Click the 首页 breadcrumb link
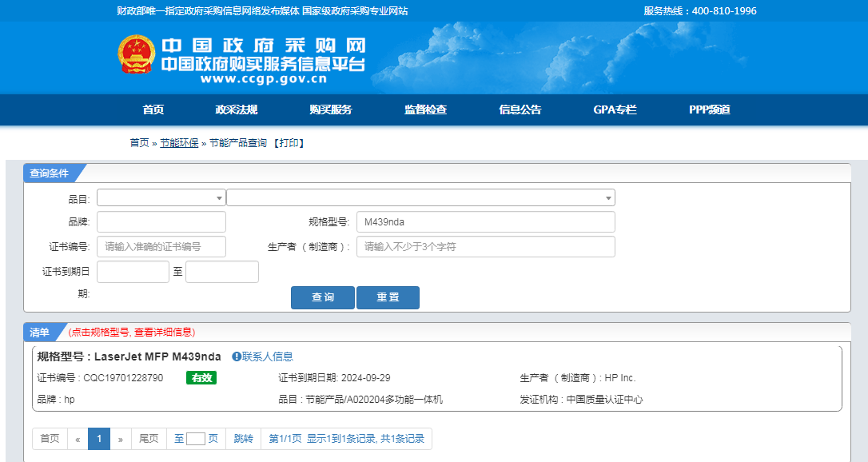Image resolution: width=868 pixels, height=462 pixels. pos(140,143)
